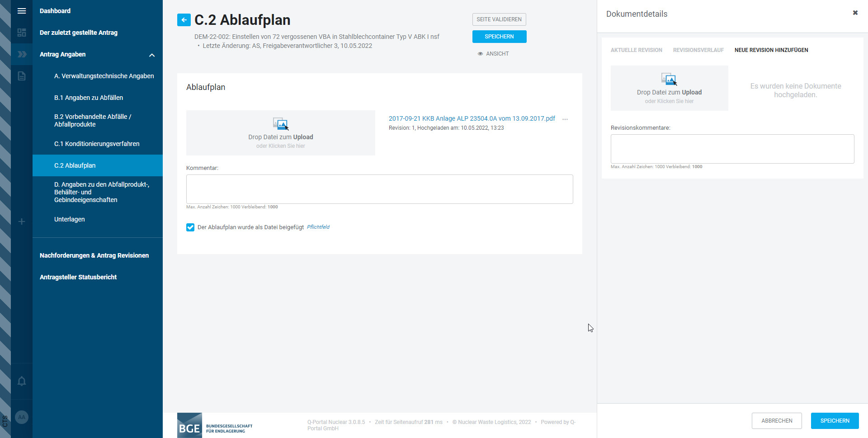Uncheck 'Der Ablaufplan wurde als Datei beigefügt'
This screenshot has width=868, height=438.
(190, 227)
